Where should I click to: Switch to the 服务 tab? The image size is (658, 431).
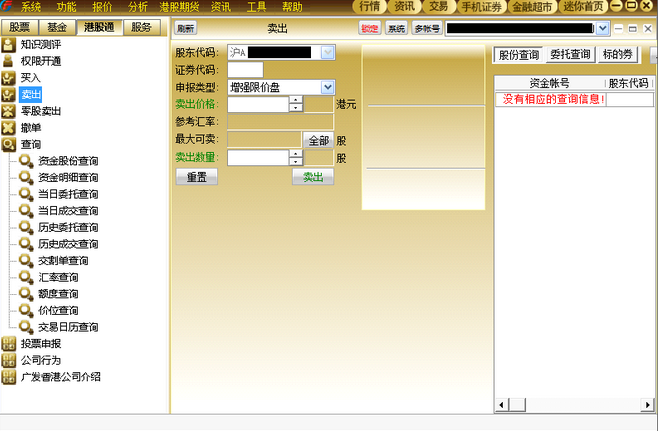point(141,27)
